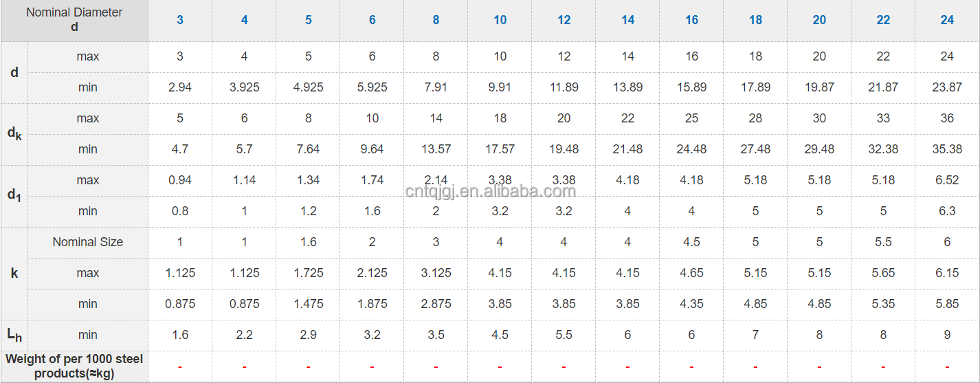Open the nominal diameter 12 header link
Screen dimensions: 980x383
[x=564, y=20]
